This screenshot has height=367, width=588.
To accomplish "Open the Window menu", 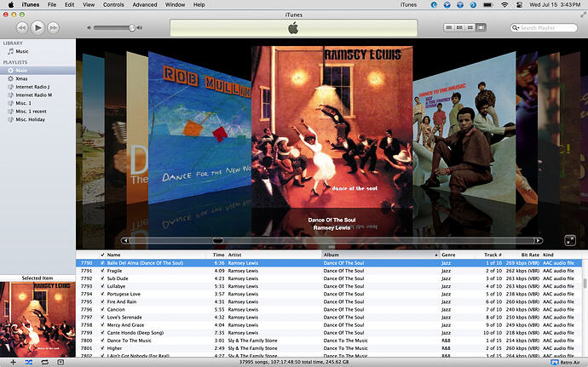I will pos(176,4).
